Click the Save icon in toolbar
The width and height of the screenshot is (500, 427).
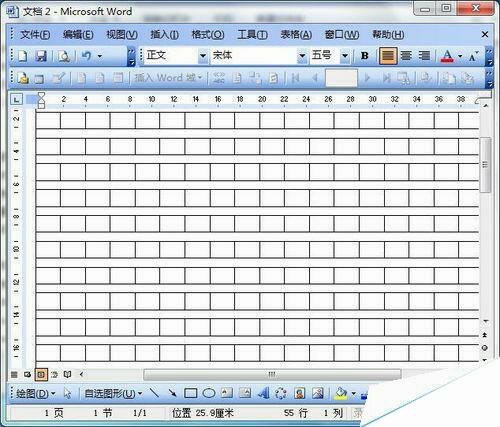[x=41, y=56]
